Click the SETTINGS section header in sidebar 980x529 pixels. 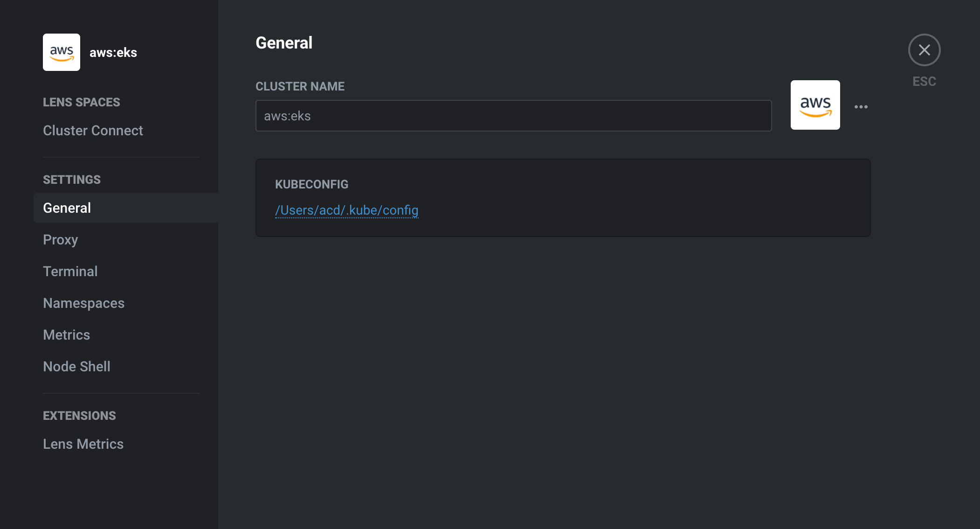click(72, 180)
